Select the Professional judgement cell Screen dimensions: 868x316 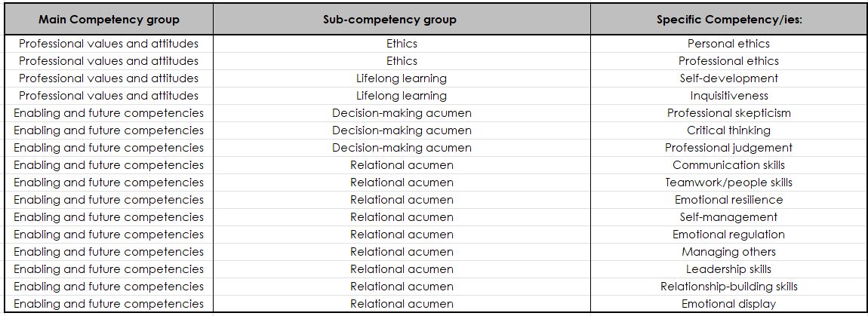point(728,148)
